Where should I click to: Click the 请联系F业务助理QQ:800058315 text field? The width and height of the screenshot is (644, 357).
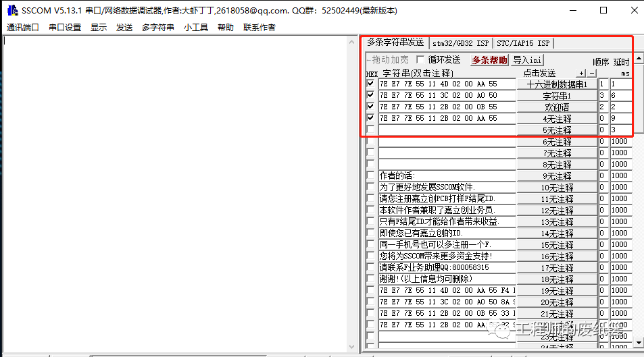pos(447,267)
